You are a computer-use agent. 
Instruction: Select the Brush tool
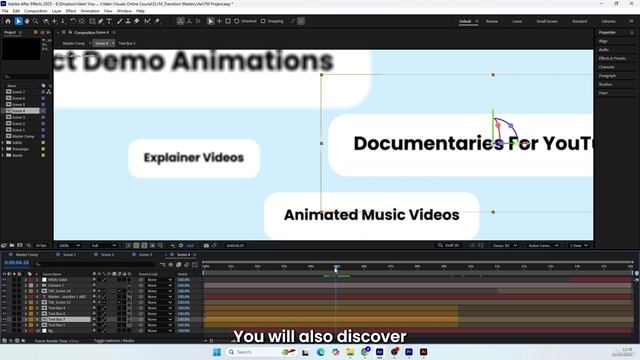[120, 21]
